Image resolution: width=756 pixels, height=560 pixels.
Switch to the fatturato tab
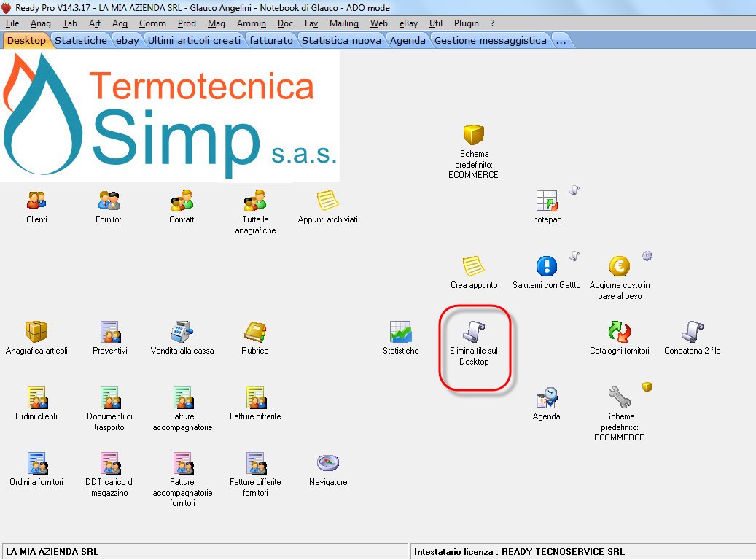pyautogui.click(x=271, y=41)
